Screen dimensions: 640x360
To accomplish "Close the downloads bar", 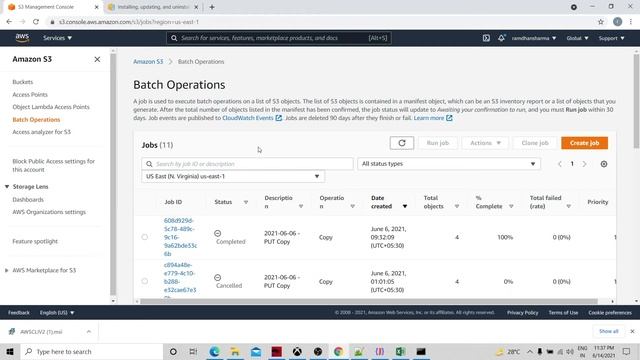I will click(x=632, y=331).
